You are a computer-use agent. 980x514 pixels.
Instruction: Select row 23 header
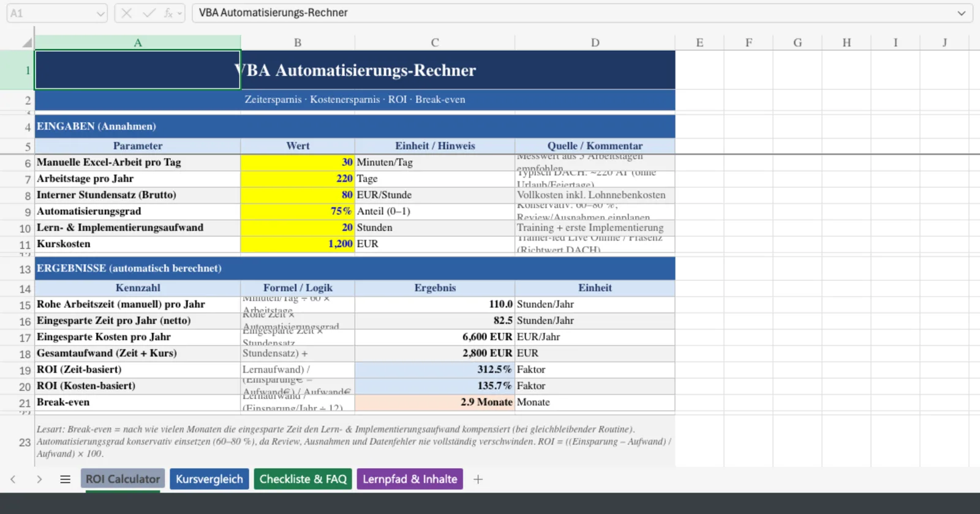tap(17, 442)
